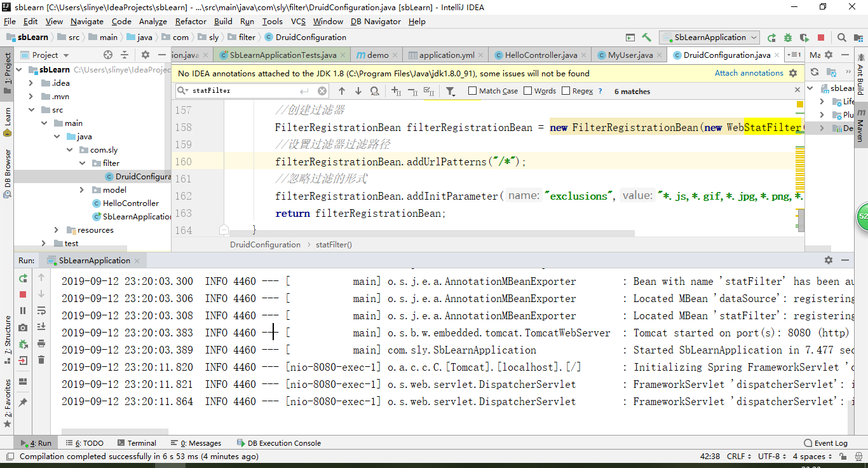The image size is (868, 468).
Task: Click the Build Project hammer icon
Action: 646,38
